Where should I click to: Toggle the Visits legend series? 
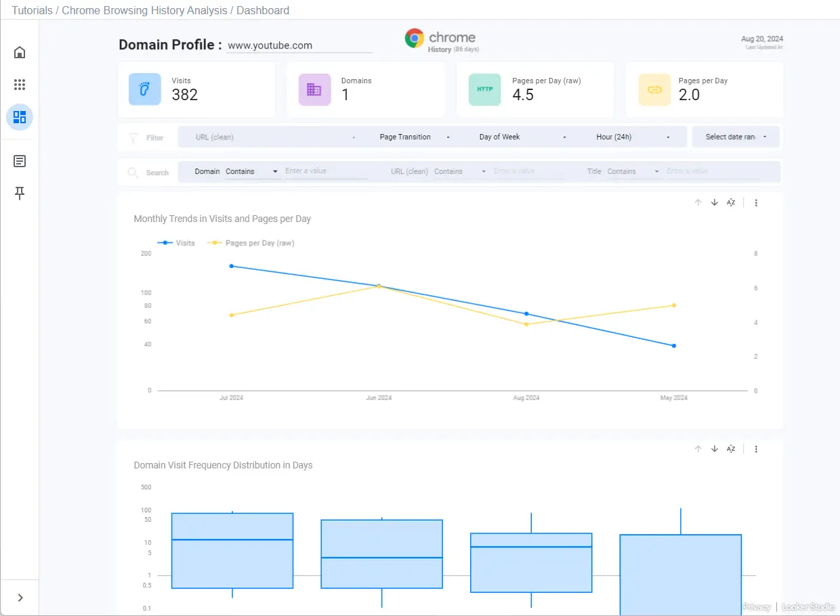[x=176, y=243]
